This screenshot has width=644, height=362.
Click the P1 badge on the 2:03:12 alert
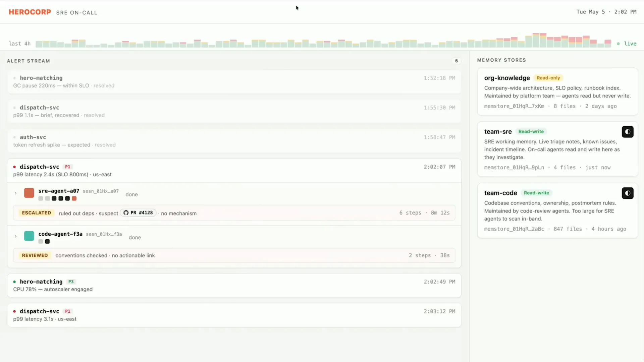pyautogui.click(x=68, y=311)
